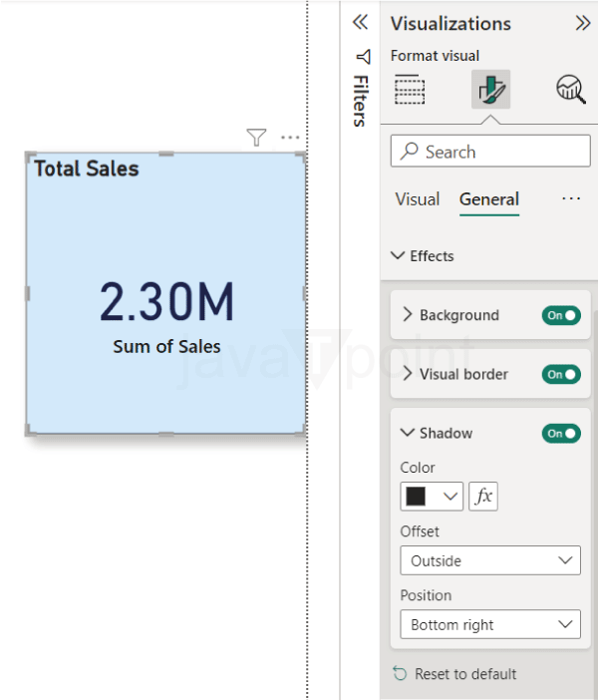Select the Format visual paintbrush icon

tap(490, 90)
